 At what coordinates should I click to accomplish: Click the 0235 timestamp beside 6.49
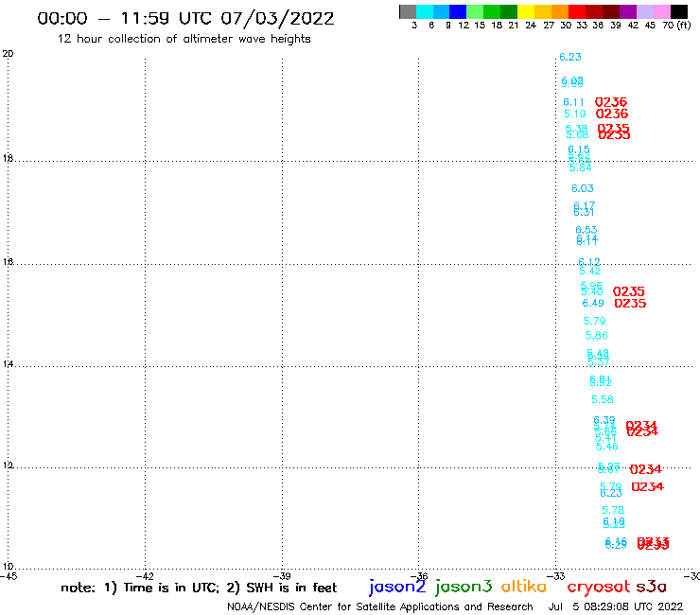pyautogui.click(x=630, y=304)
